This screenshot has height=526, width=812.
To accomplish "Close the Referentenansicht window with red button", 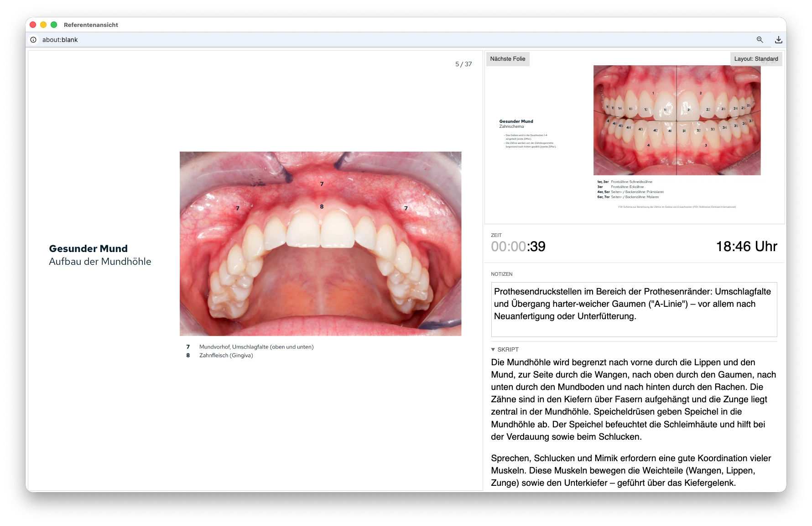I will (33, 25).
